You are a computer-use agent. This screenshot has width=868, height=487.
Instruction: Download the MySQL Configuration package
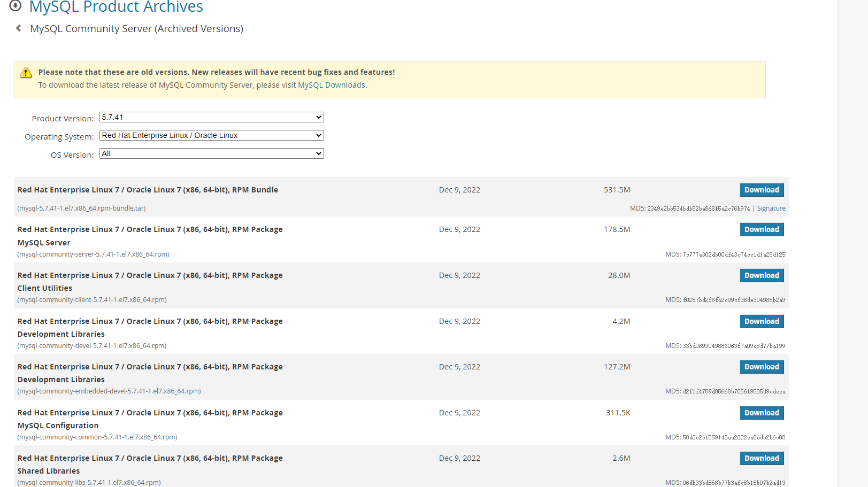[762, 413]
